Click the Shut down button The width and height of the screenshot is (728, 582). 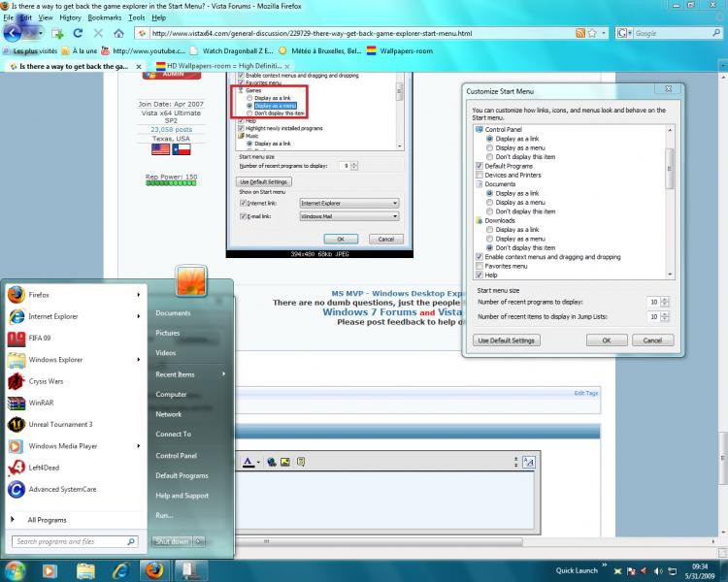[x=172, y=541]
